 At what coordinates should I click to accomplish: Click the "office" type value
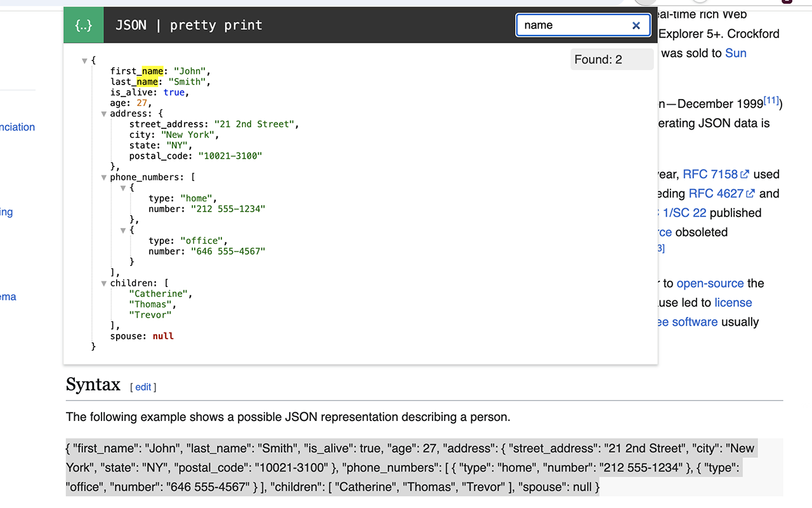click(200, 241)
